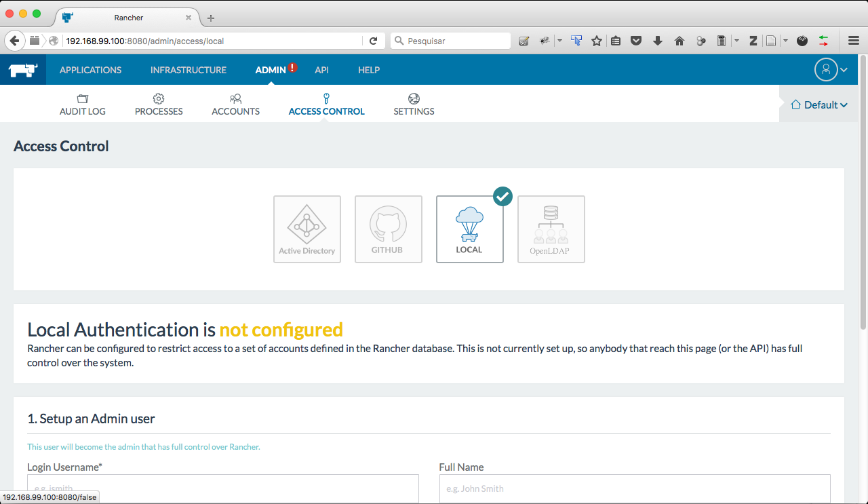Select the Access Control tab
This screenshot has height=504, width=868.
point(326,105)
